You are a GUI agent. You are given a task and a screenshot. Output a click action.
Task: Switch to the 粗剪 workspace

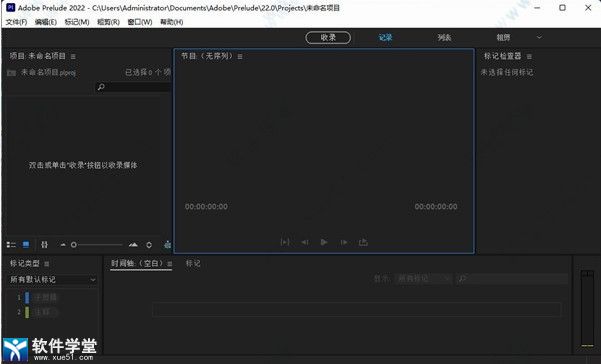click(x=503, y=38)
